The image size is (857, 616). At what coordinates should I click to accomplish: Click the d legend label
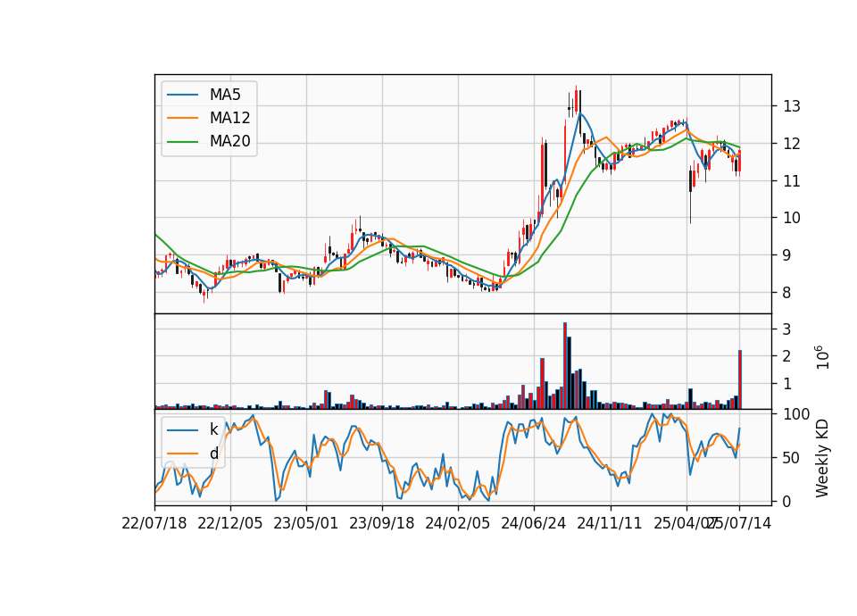click(x=213, y=454)
